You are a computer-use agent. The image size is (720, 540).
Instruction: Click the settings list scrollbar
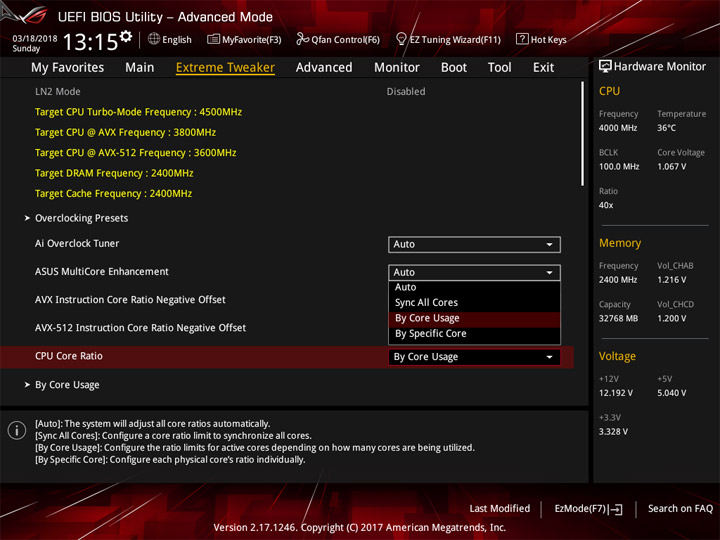pos(582,134)
